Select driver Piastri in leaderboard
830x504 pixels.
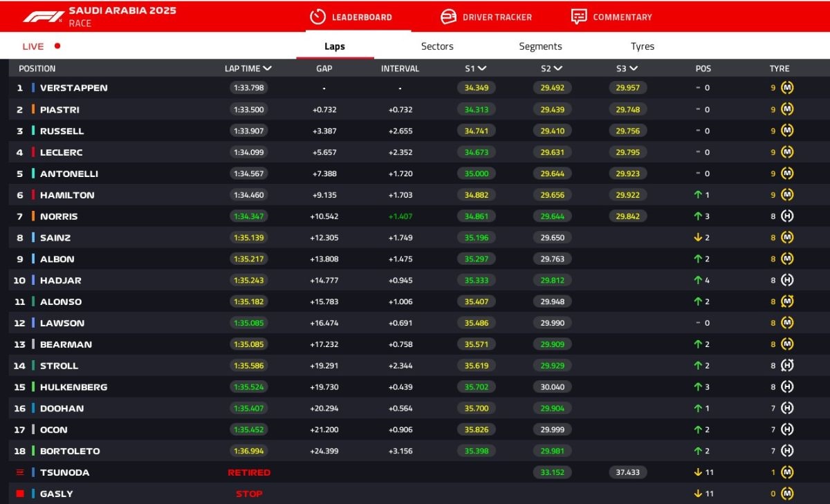(59, 109)
